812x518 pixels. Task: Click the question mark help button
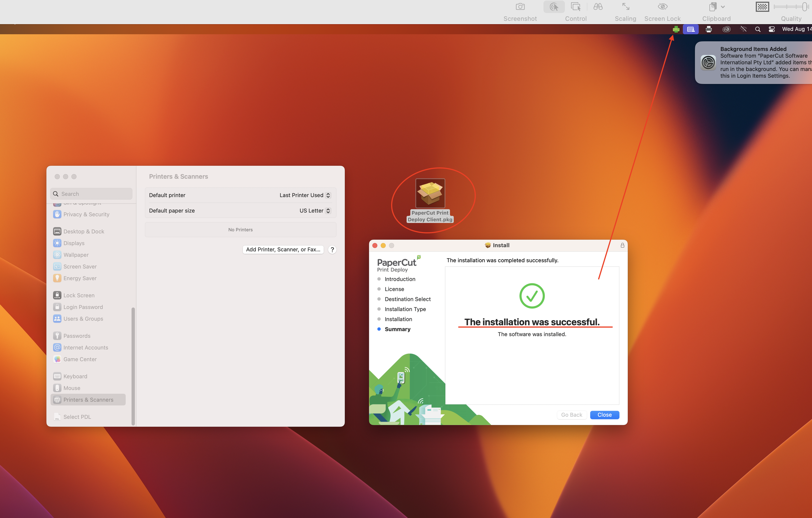click(x=332, y=249)
